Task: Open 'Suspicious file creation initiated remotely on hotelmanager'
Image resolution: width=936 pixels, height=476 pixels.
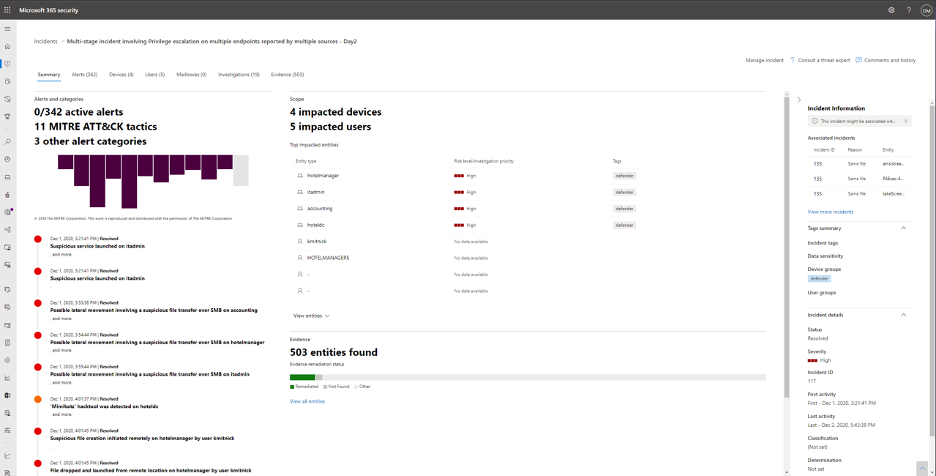Action: [x=142, y=438]
